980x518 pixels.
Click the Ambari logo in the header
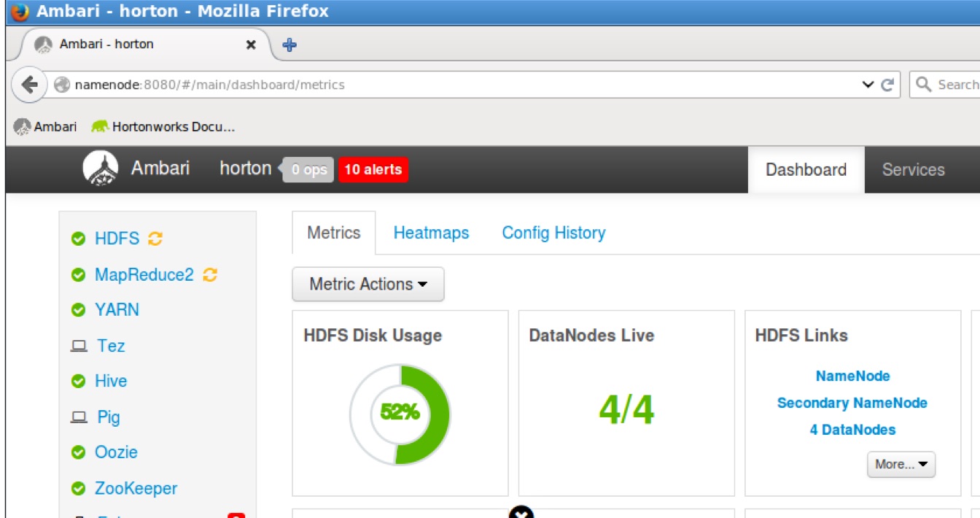(101, 168)
